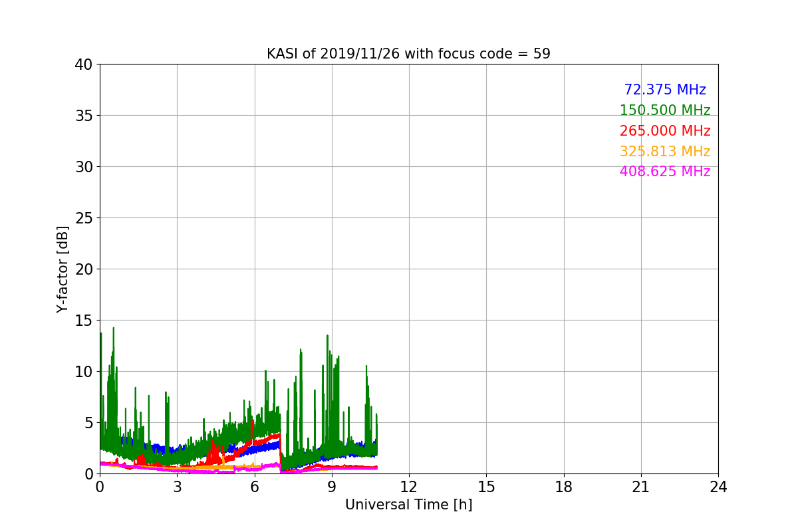Viewport: 798px width, 532px height.
Task: Click the y-axis tick label 30
Action: pyautogui.click(x=84, y=167)
